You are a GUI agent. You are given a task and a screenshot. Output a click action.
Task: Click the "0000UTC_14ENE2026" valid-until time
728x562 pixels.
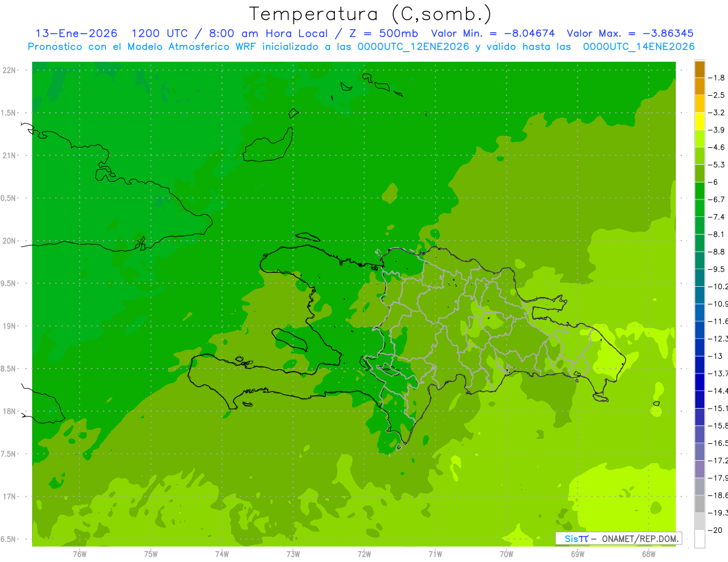[639, 47]
